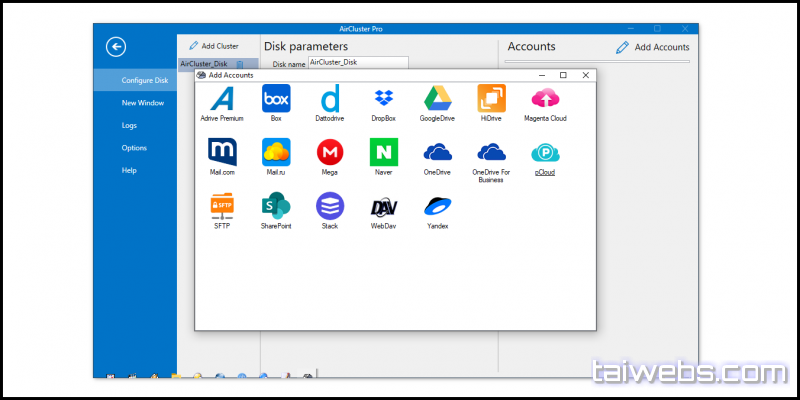
Task: Choose the HiDrive service icon
Action: [491, 99]
